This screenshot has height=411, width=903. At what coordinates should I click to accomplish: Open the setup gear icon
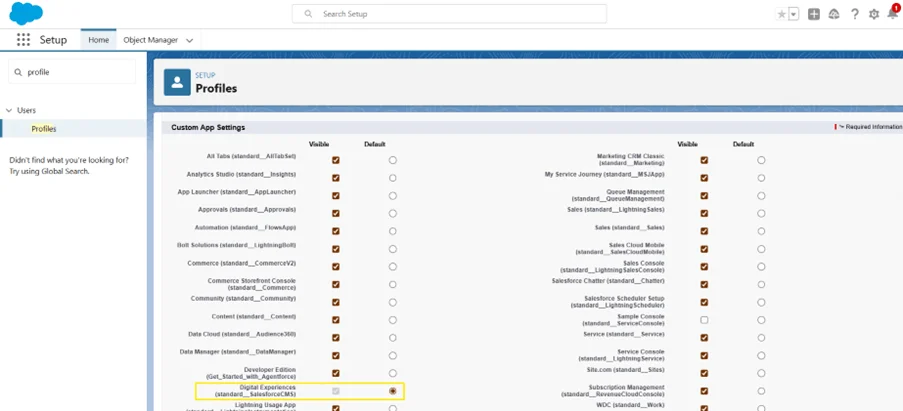coord(874,14)
